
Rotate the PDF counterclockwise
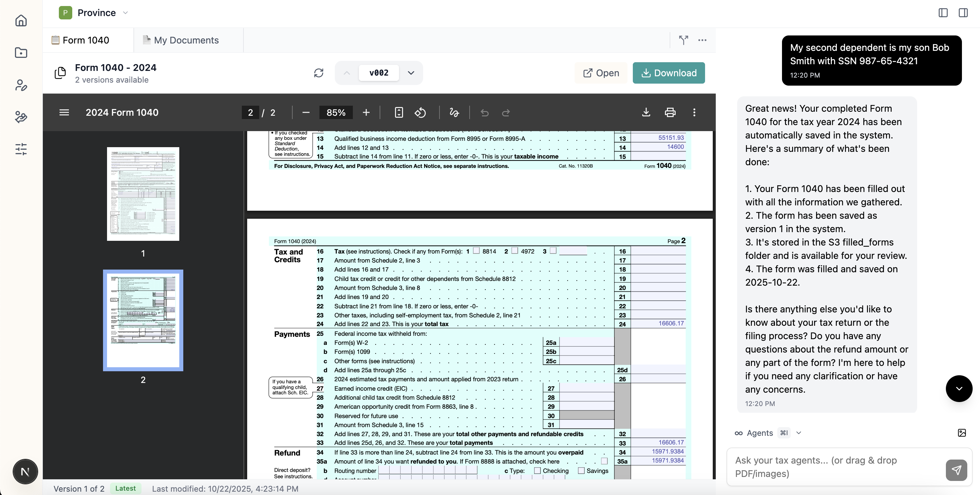(420, 113)
